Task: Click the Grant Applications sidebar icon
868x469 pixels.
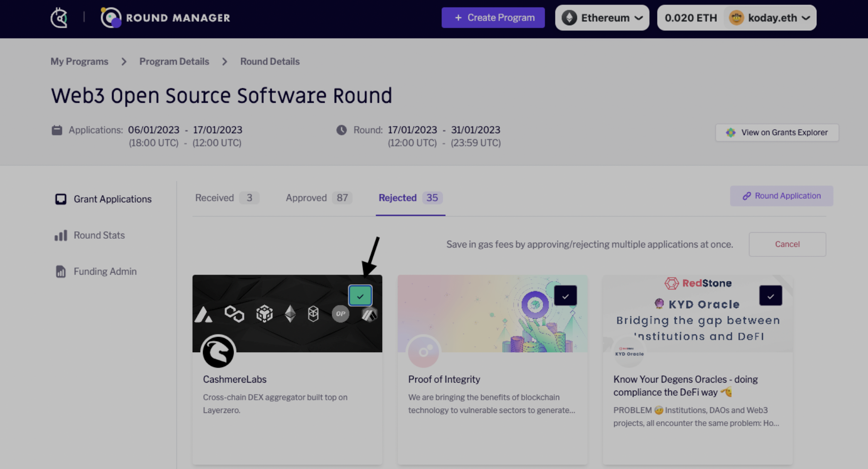Action: [61, 199]
